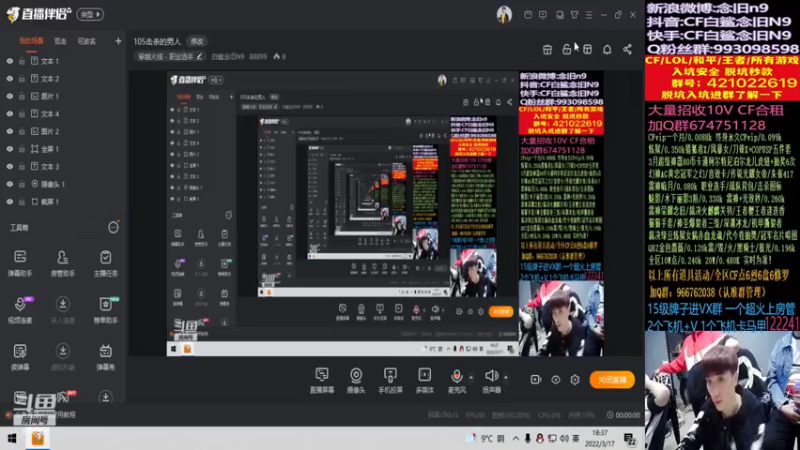800x450 pixels.
Task: Open the layout grid icon above the preview
Action: point(588,49)
